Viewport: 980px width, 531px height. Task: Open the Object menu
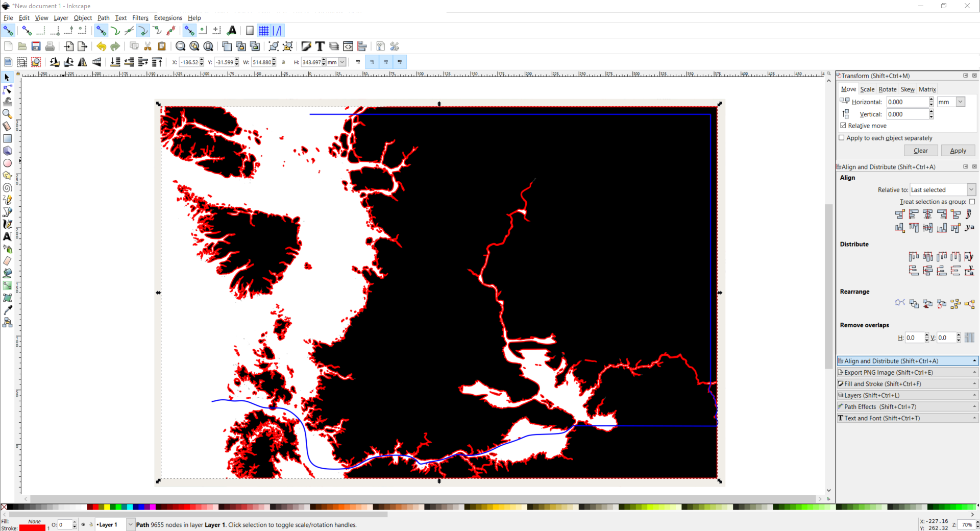[83, 18]
